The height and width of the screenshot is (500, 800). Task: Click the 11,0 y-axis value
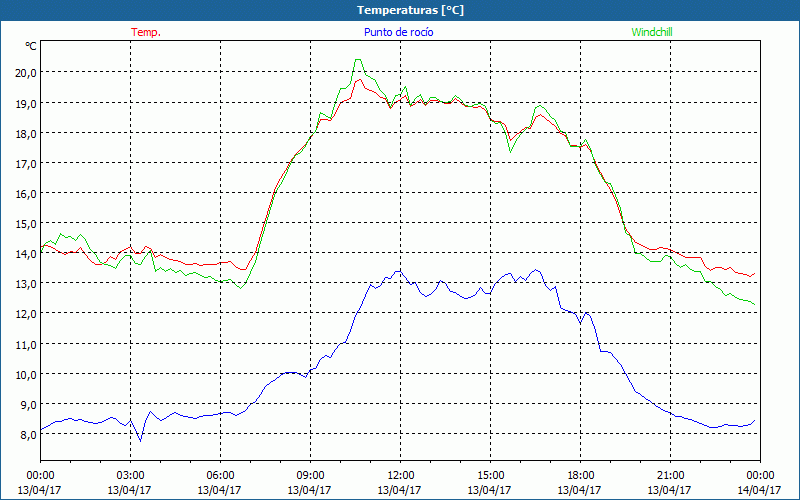[27, 344]
